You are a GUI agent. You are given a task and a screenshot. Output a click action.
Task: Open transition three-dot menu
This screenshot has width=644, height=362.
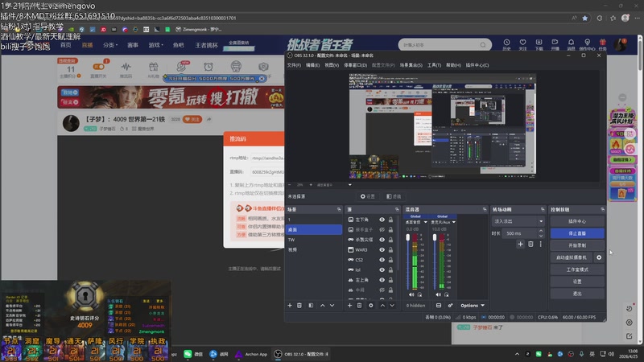pyautogui.click(x=540, y=244)
